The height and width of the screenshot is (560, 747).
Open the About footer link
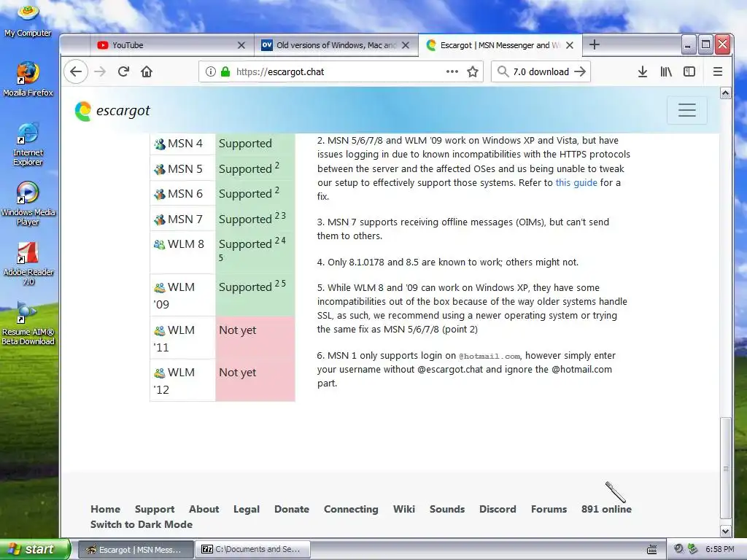pyautogui.click(x=204, y=509)
